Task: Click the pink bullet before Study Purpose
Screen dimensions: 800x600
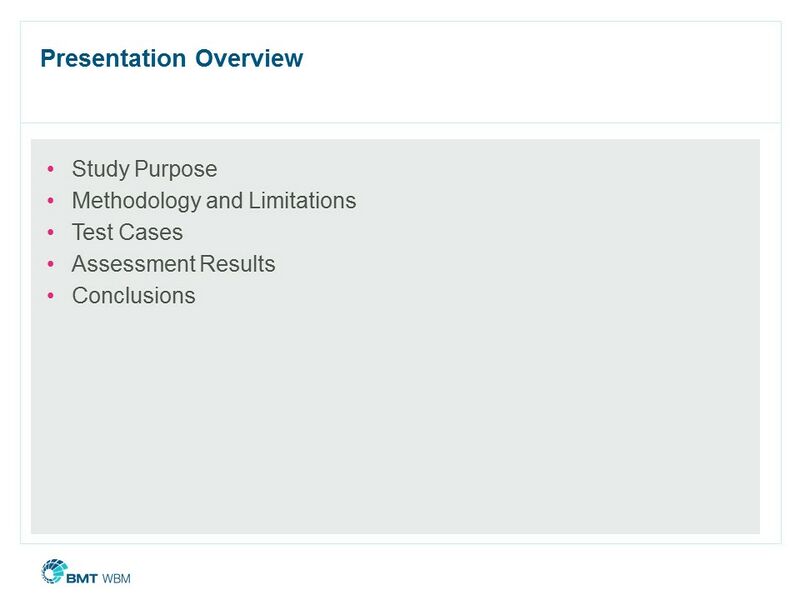Action: point(51,169)
